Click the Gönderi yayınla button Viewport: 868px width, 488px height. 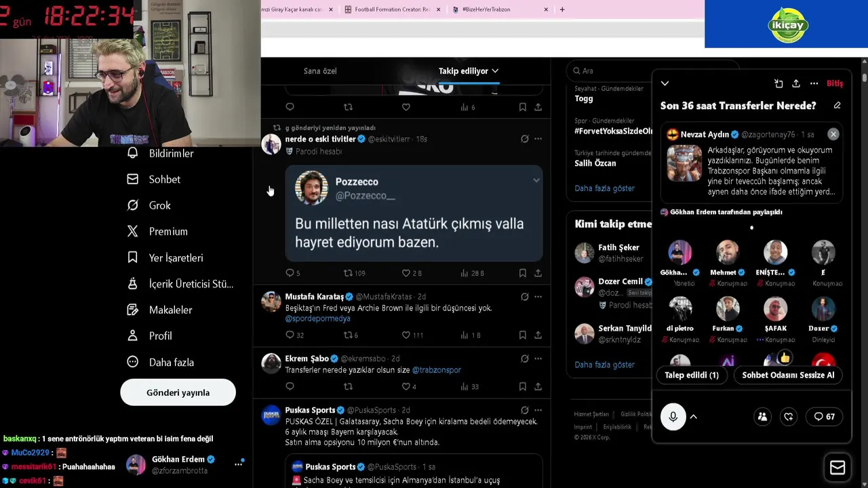178,392
